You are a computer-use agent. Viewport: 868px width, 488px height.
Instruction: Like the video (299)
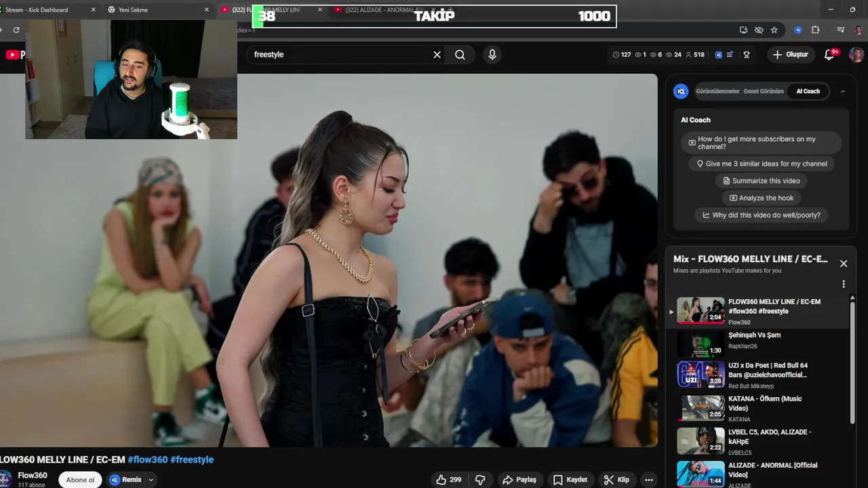[x=449, y=480]
